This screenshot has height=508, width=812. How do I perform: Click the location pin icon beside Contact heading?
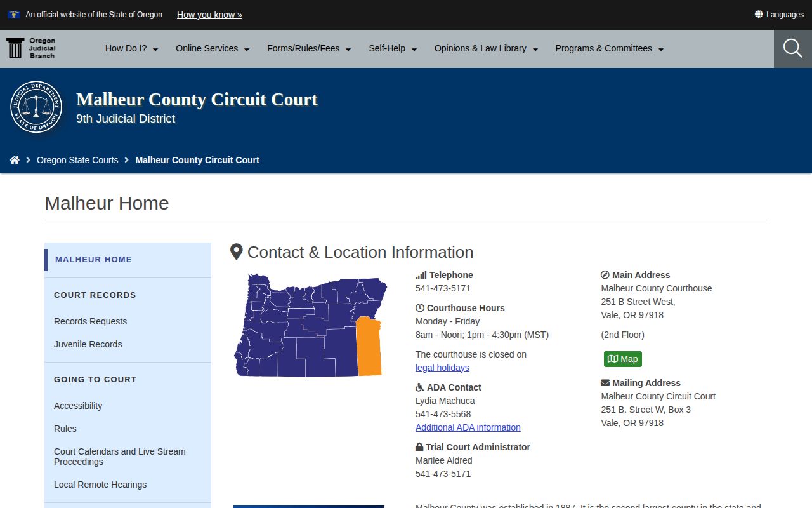236,252
